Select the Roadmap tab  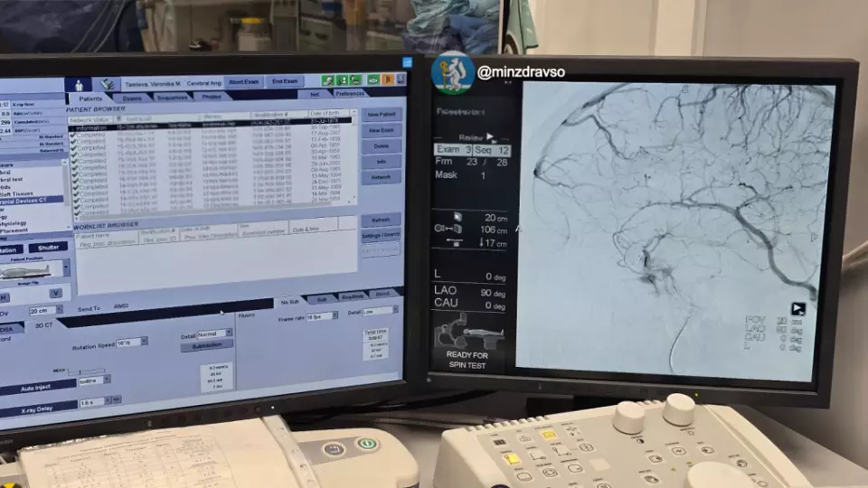click(352, 297)
